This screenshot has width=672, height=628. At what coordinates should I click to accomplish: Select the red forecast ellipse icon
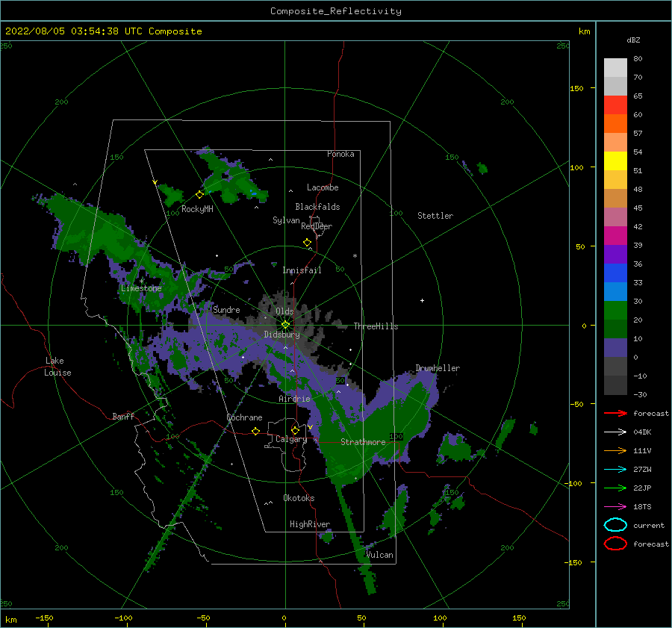point(615,544)
